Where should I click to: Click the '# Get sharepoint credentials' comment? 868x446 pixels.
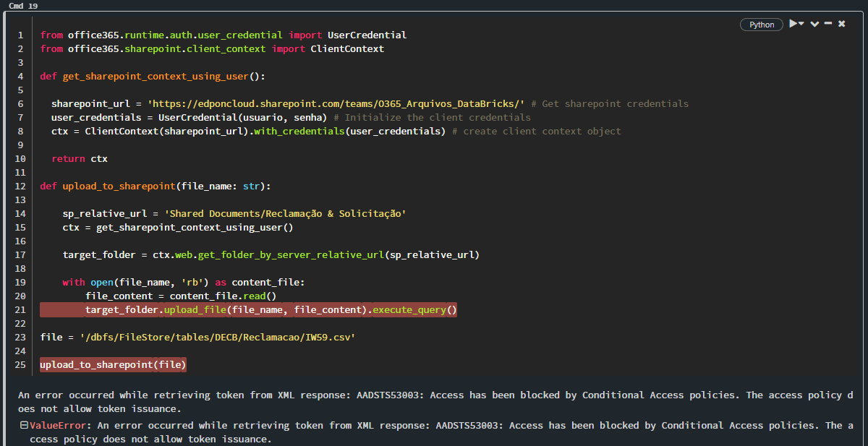click(x=610, y=103)
